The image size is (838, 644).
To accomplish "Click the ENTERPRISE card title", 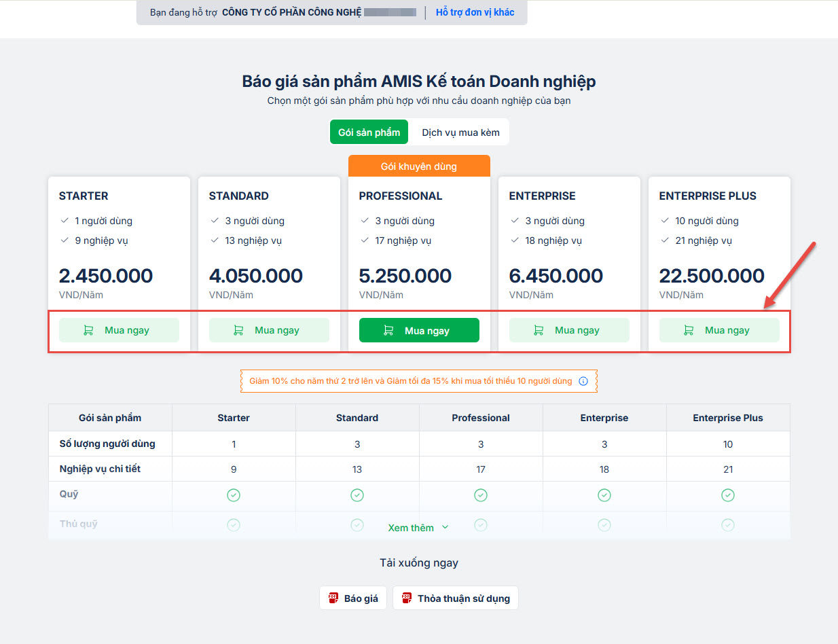I will (x=543, y=196).
